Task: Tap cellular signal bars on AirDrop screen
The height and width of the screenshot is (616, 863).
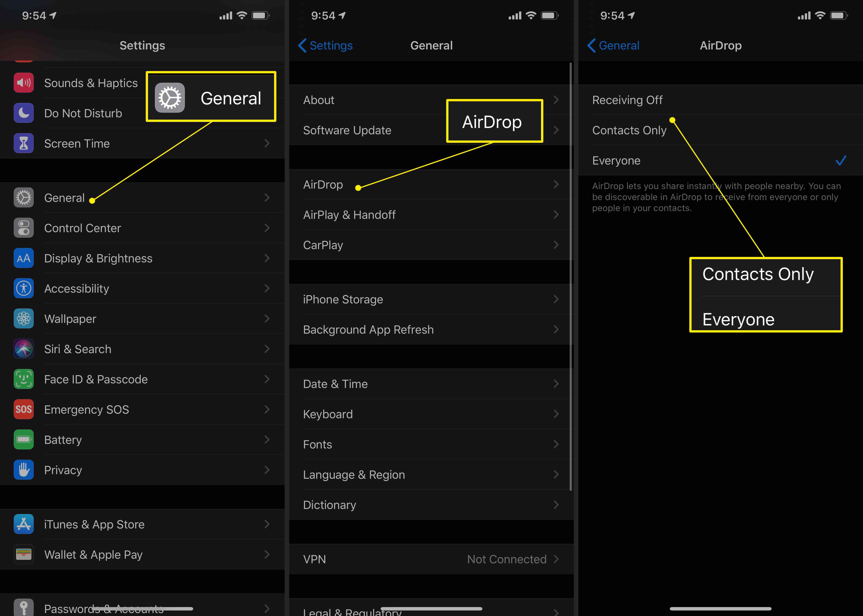Action: (x=804, y=16)
